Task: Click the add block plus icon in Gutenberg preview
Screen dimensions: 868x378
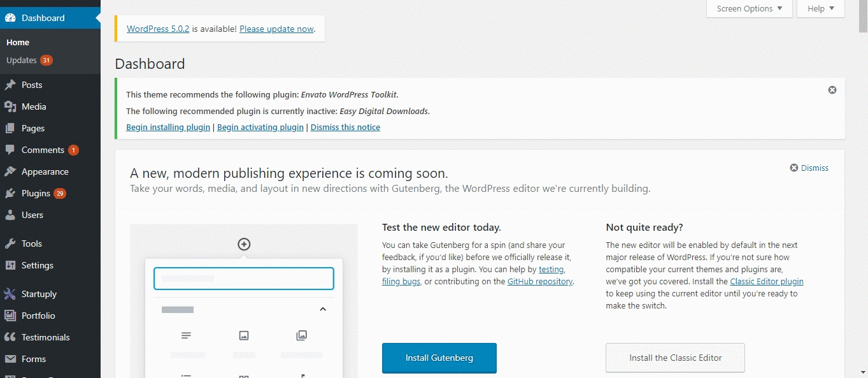Action: [x=244, y=244]
